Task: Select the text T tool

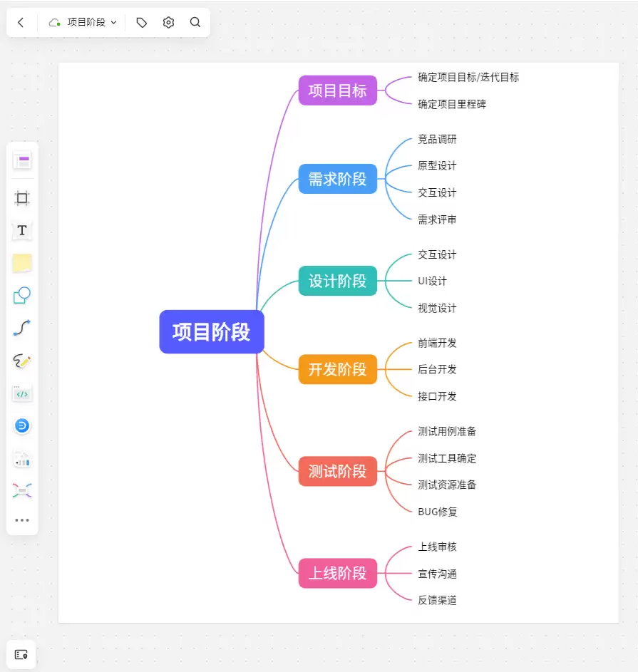Action: point(22,230)
